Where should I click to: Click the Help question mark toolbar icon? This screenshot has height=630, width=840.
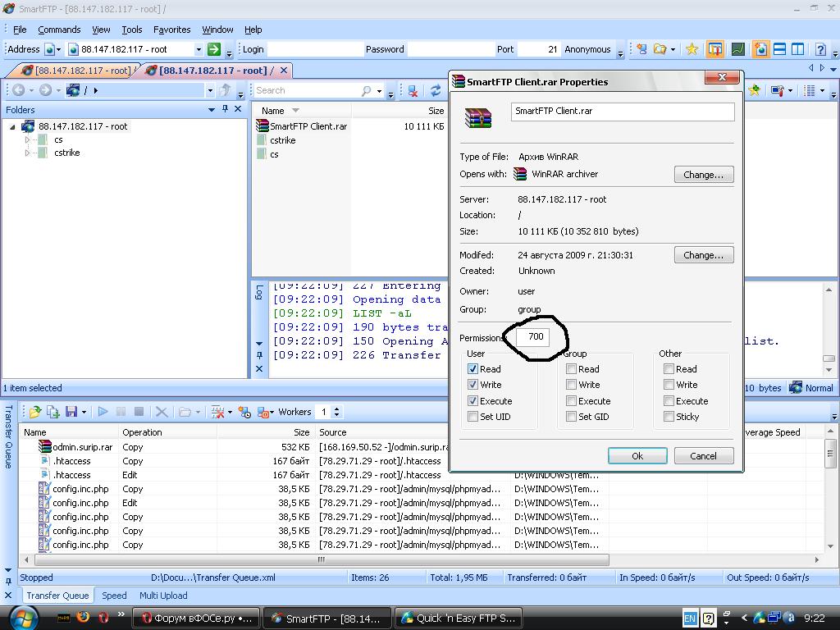pyautogui.click(x=819, y=49)
